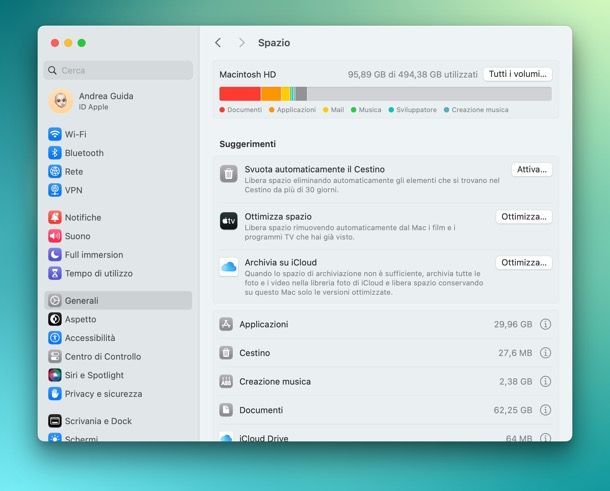Open the Scrivania e Dock icon
This screenshot has width=610, height=491.
pos(55,421)
